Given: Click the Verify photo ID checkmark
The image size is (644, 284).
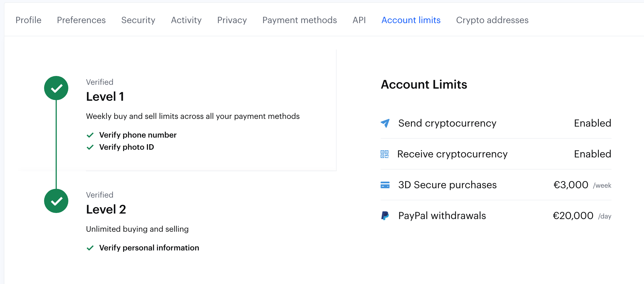Looking at the screenshot, I should (90, 147).
